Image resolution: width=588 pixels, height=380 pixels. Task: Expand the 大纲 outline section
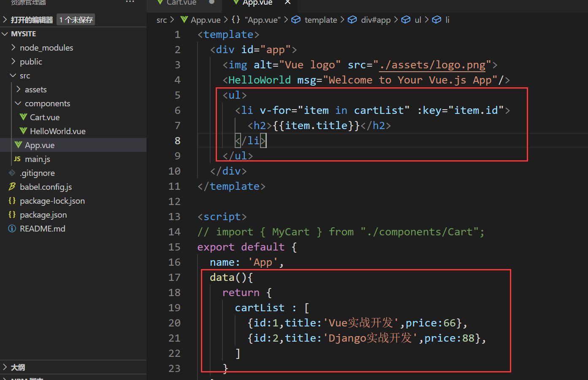[x=18, y=367]
